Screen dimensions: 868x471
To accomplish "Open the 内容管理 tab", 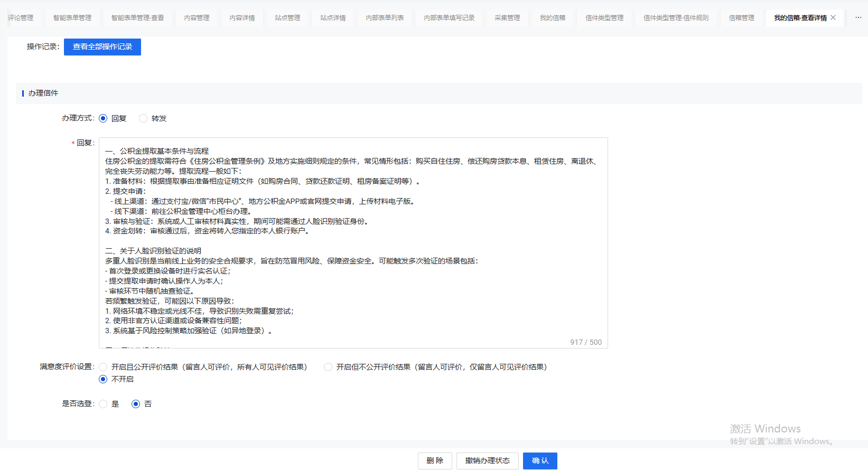I will (x=197, y=18).
